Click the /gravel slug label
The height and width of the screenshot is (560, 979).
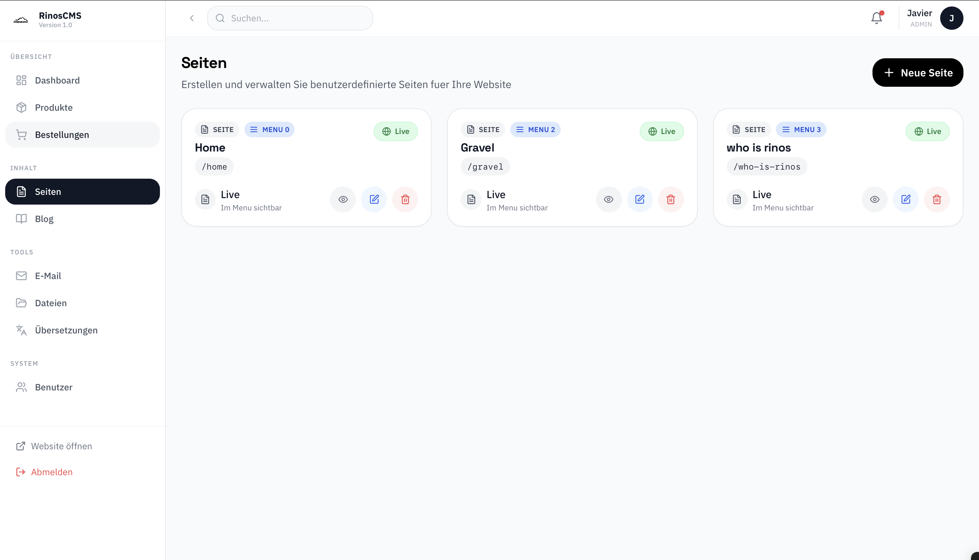click(485, 166)
